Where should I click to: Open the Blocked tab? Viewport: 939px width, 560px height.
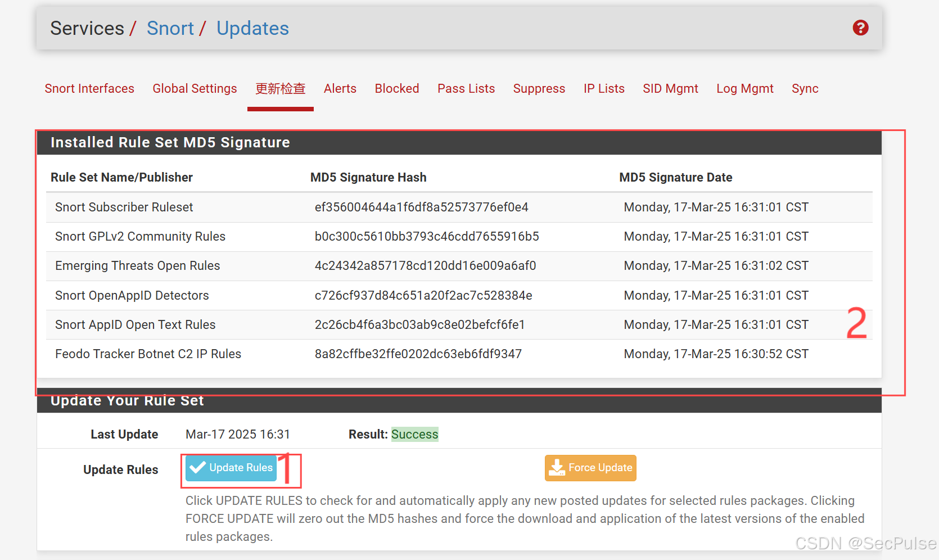point(397,89)
